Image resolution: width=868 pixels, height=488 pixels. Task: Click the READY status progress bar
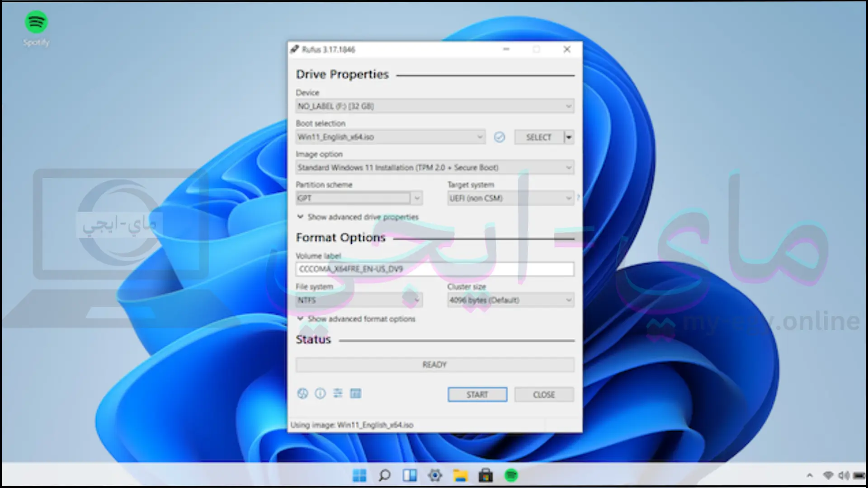click(435, 365)
